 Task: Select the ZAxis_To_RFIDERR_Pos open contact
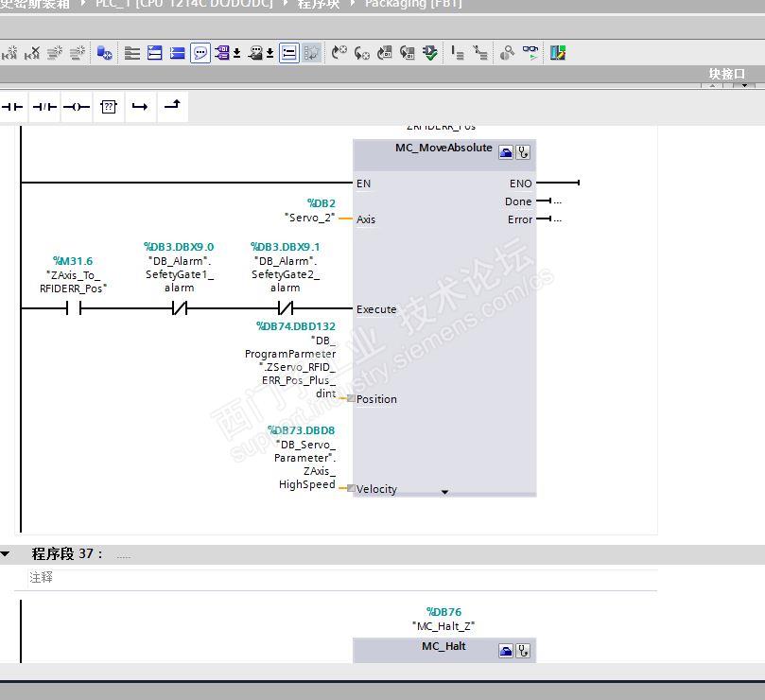click(x=73, y=308)
